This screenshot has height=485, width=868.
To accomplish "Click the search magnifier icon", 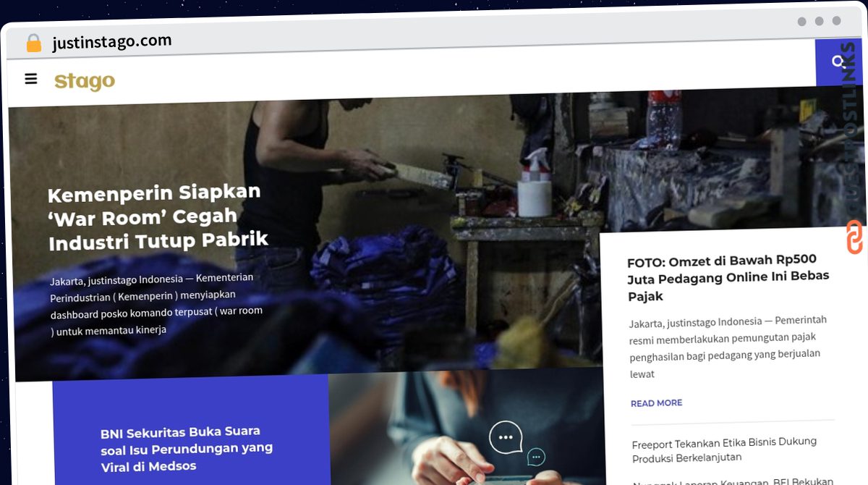I will 838,62.
